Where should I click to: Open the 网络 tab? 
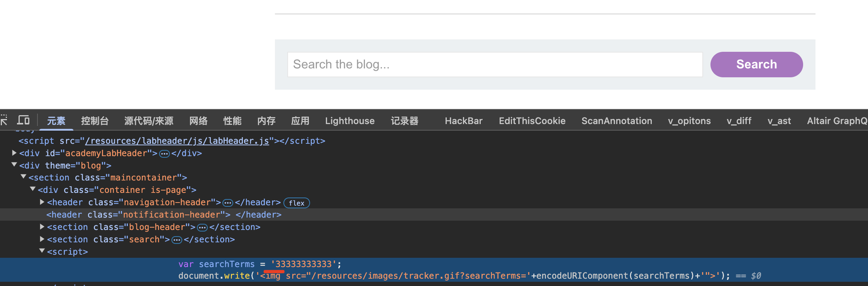pos(198,121)
